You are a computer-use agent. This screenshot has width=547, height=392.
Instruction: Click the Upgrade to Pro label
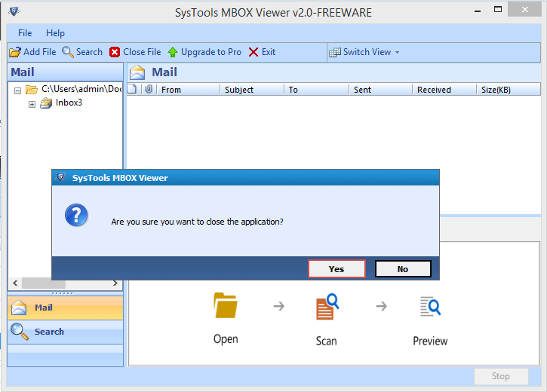211,52
